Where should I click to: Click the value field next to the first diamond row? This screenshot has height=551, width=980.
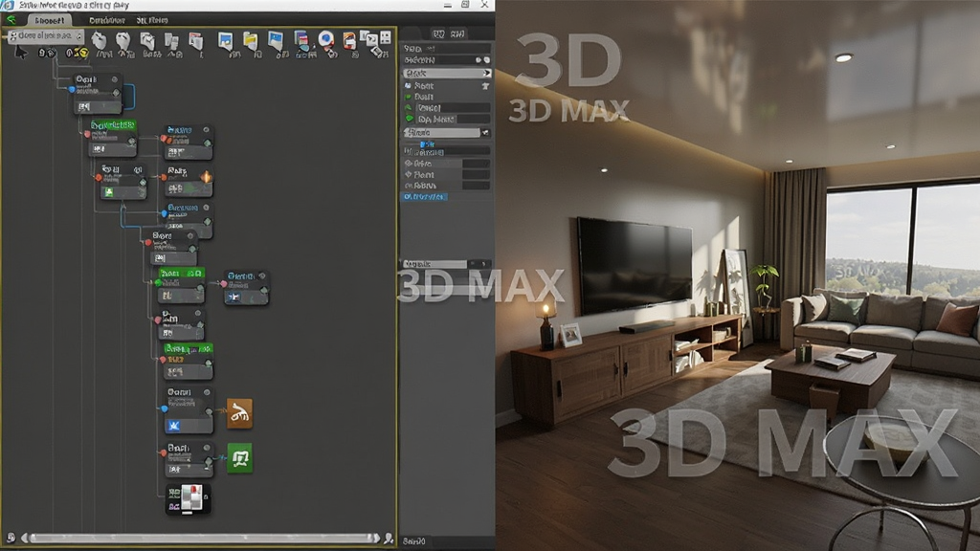[x=476, y=164]
